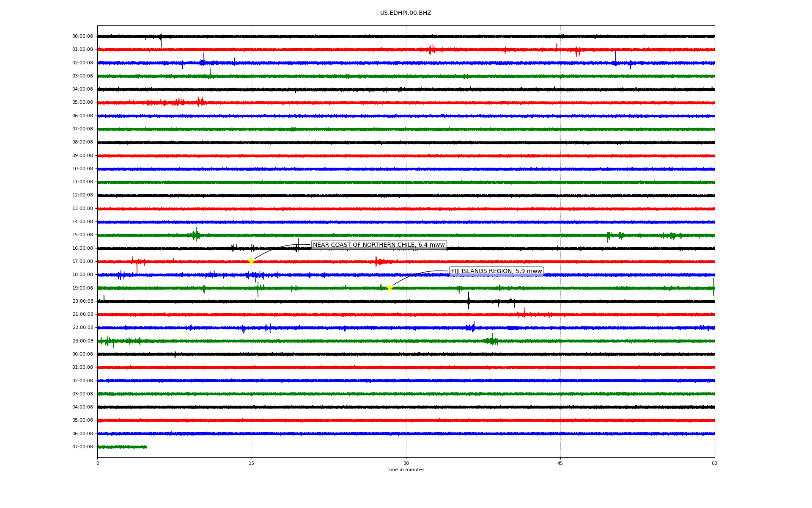
Task: Click the 14:00:08 time label
Action: coord(82,222)
